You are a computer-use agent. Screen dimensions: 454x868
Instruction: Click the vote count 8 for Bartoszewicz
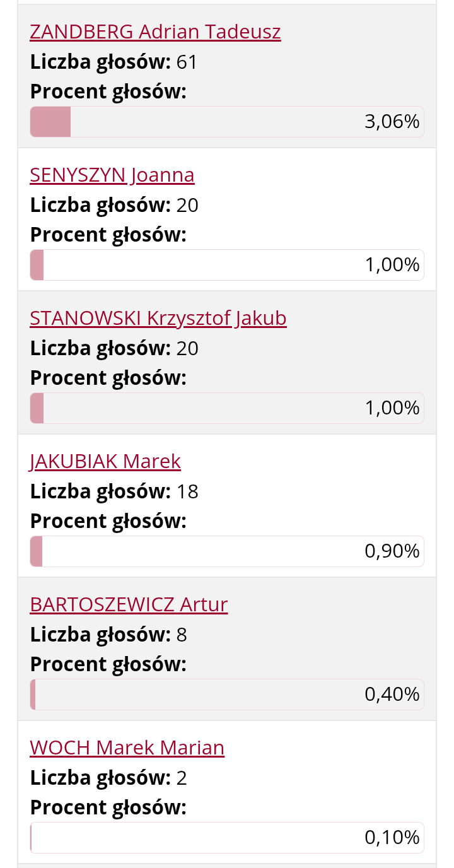pyautogui.click(x=182, y=635)
